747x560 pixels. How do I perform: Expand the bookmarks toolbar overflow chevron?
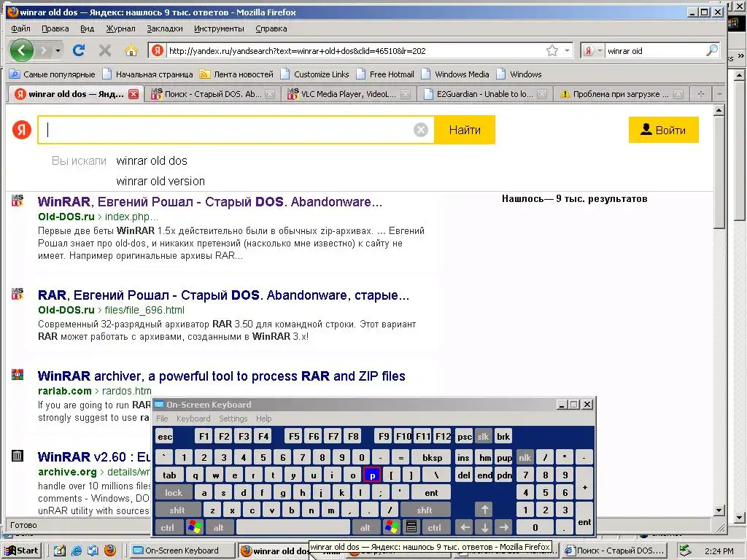(741, 55)
